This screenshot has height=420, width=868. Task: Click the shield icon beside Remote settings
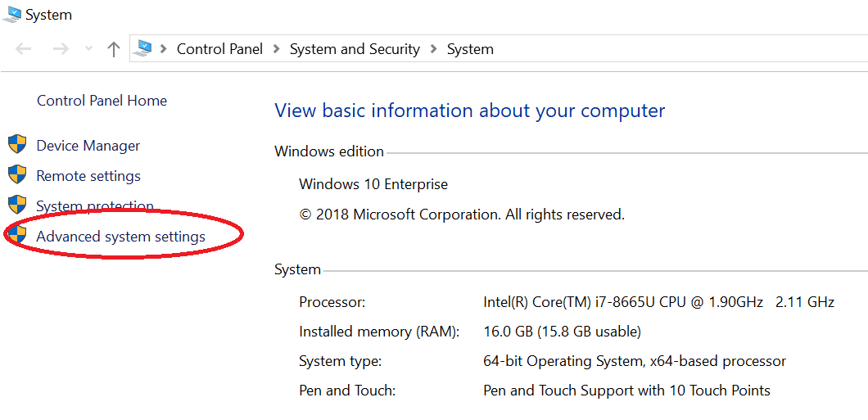pyautogui.click(x=17, y=174)
